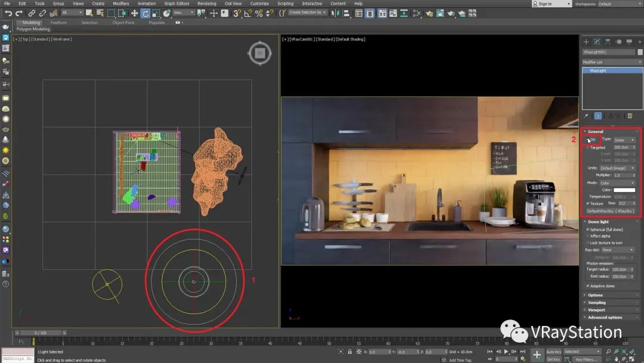Open the Rendering menu

pos(206,4)
